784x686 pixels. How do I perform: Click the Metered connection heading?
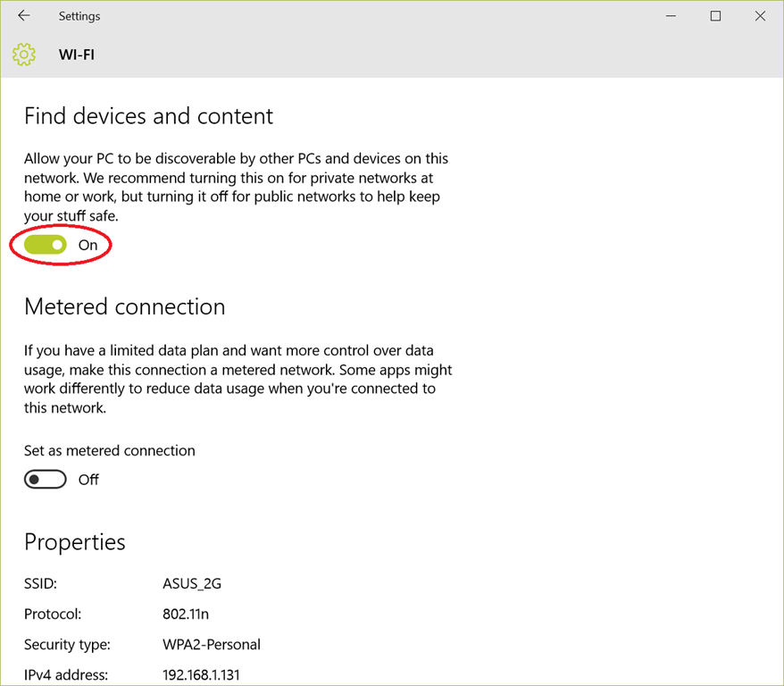click(124, 306)
